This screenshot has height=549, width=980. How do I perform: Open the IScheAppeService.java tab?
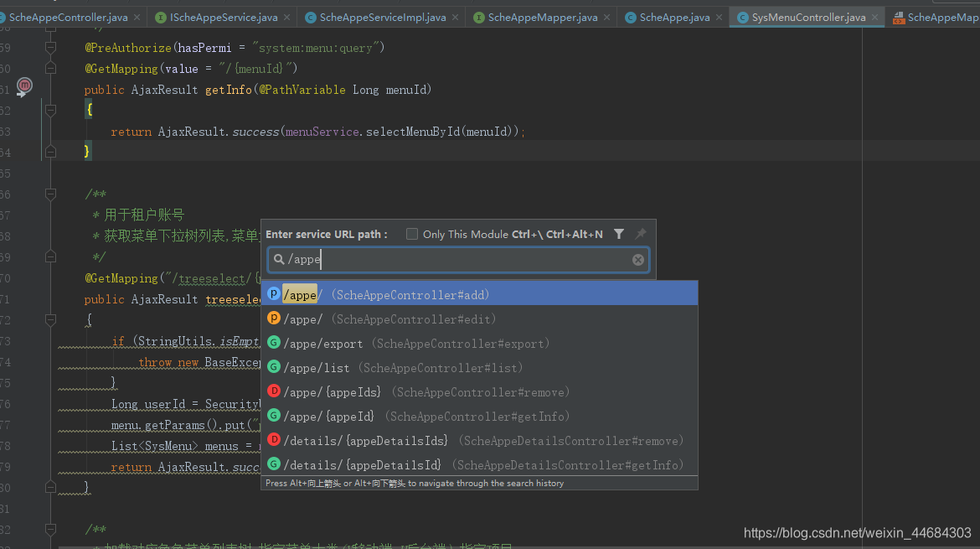click(224, 18)
